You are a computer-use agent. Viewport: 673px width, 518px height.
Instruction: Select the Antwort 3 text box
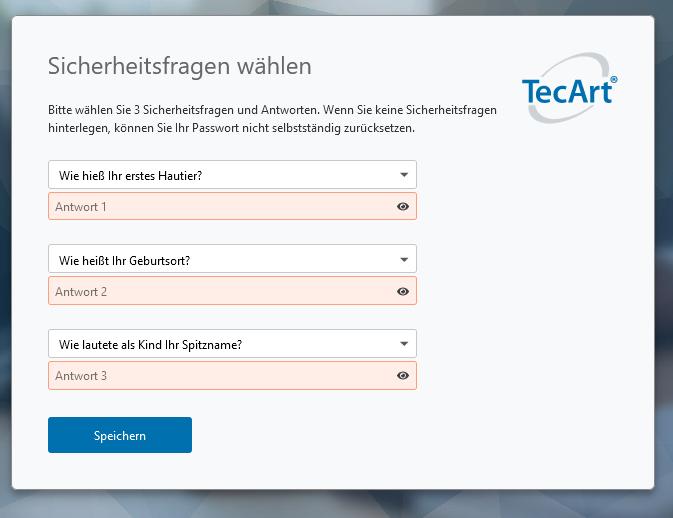tap(220, 376)
